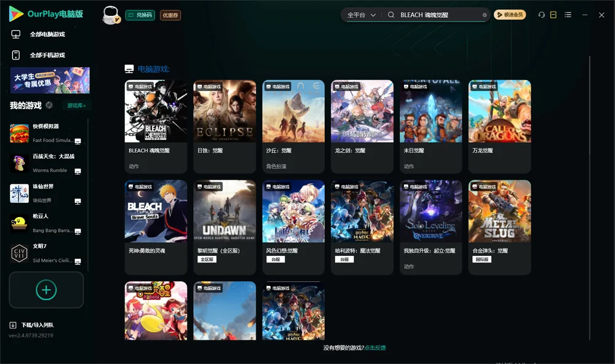Add a game with the plus button
Viewport: 615px width, 364px height.
coord(46,290)
